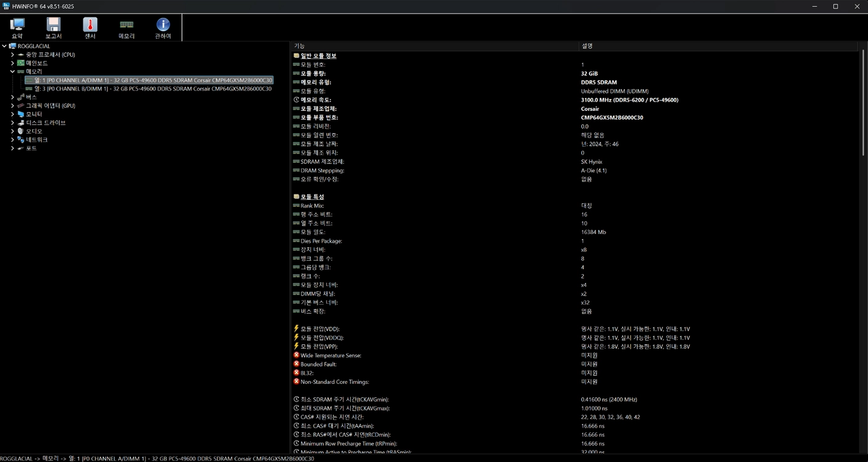Viewport: 868px width, 462px height.
Task: Click the 오디오 speaker icon
Action: [x=20, y=131]
